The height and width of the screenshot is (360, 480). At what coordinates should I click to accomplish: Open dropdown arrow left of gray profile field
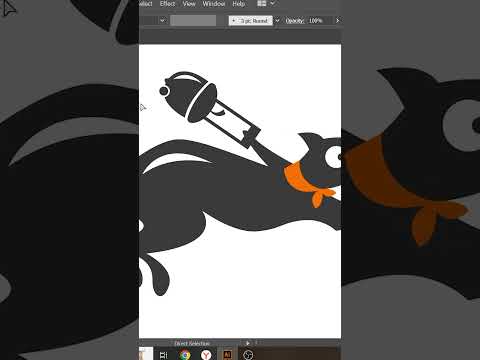point(162,21)
